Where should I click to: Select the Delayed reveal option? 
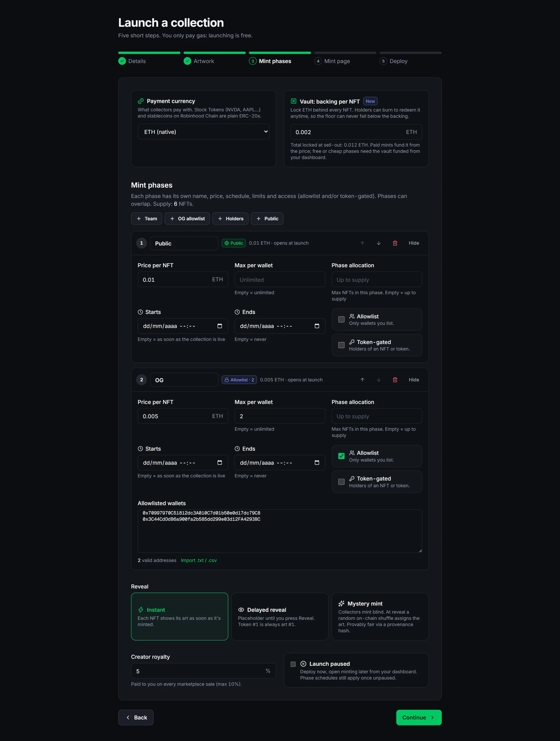[x=280, y=616]
